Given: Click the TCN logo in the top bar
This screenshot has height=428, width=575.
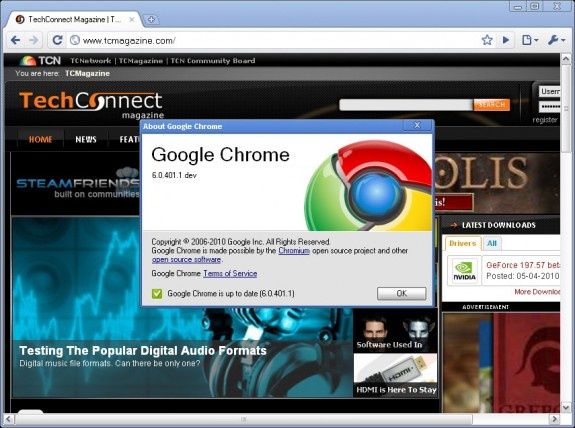Looking at the screenshot, I should point(41,61).
